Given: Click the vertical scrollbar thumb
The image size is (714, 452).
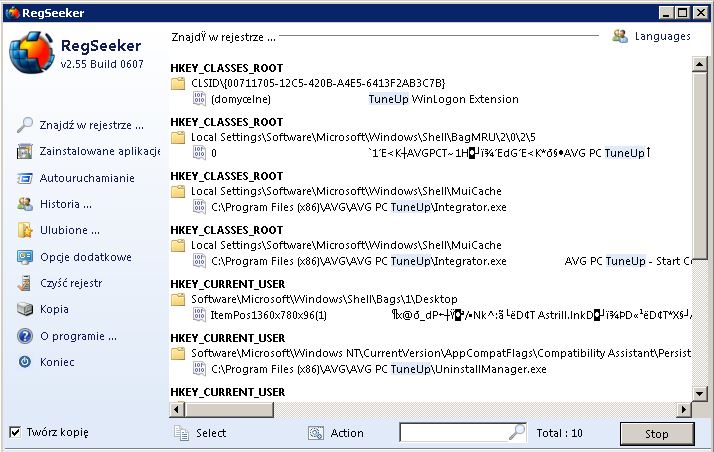Looking at the screenshot, I should tap(699, 165).
